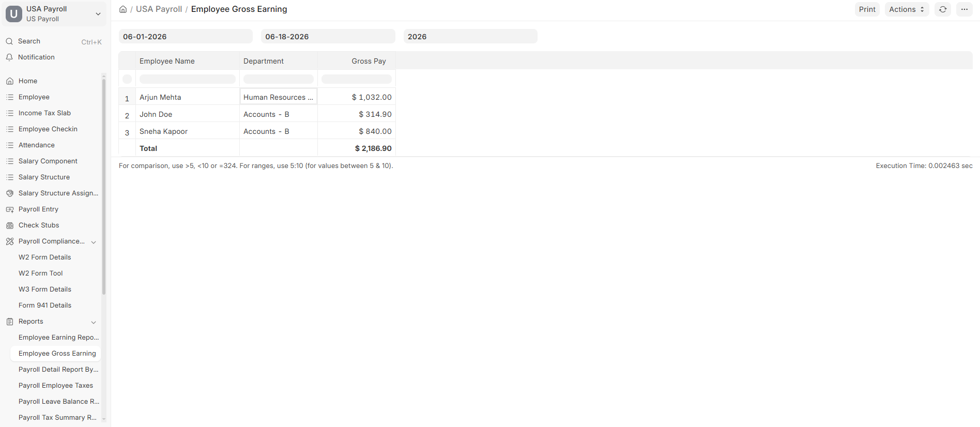This screenshot has width=980, height=427.
Task: Open the USA Payroll workspace switcher chevron
Action: click(x=98, y=14)
